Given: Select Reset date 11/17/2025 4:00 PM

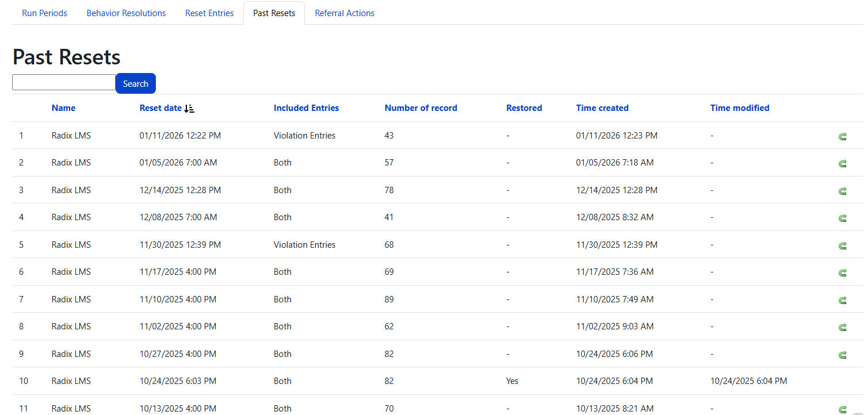Looking at the screenshot, I should 178,272.
